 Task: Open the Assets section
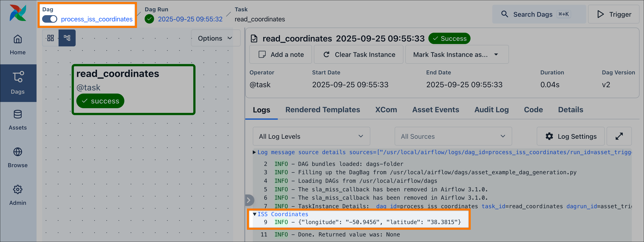coord(18,120)
